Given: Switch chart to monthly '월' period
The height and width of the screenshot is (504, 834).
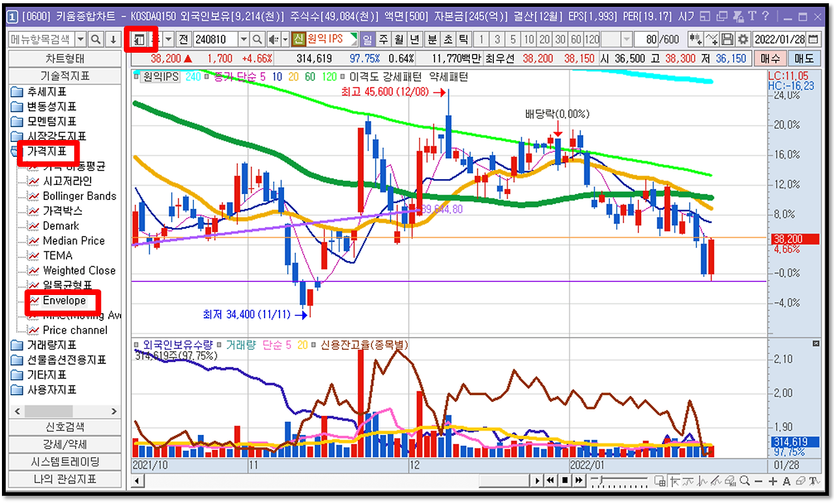Looking at the screenshot, I should point(399,40).
